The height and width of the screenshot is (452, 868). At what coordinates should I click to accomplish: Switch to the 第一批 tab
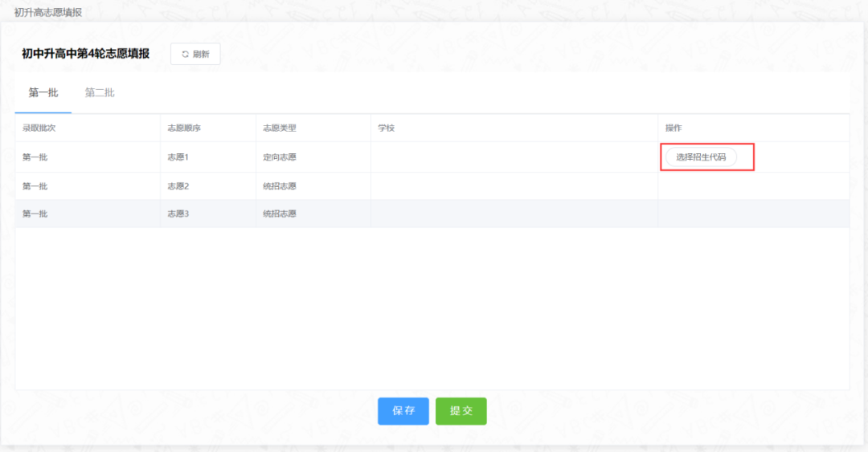click(x=43, y=93)
